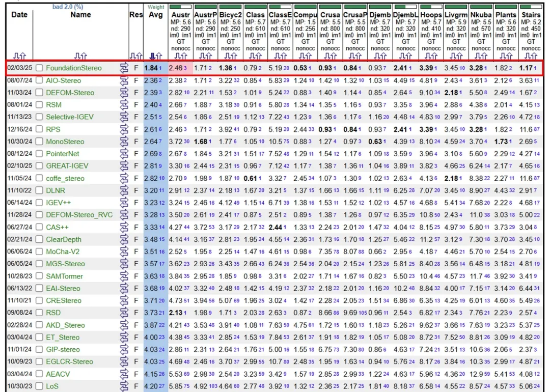Click the swap-arrows icon in the AEACV row
This screenshot has height=392, width=550.
(124, 374)
